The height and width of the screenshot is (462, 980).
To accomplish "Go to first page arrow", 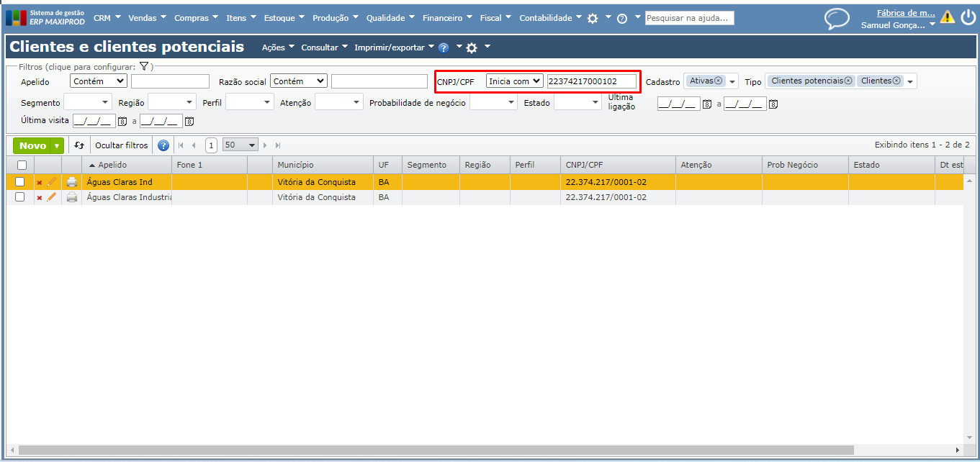I will pos(181,145).
